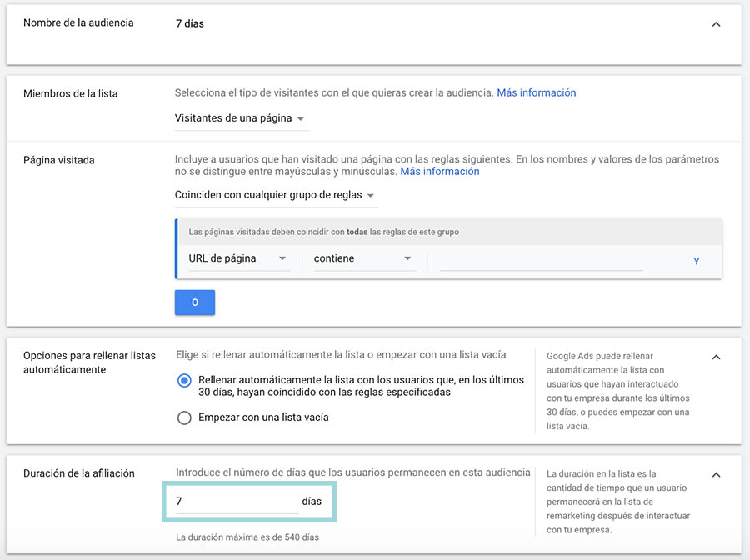Click the empty URL value input field
750x560 pixels.
(x=542, y=260)
